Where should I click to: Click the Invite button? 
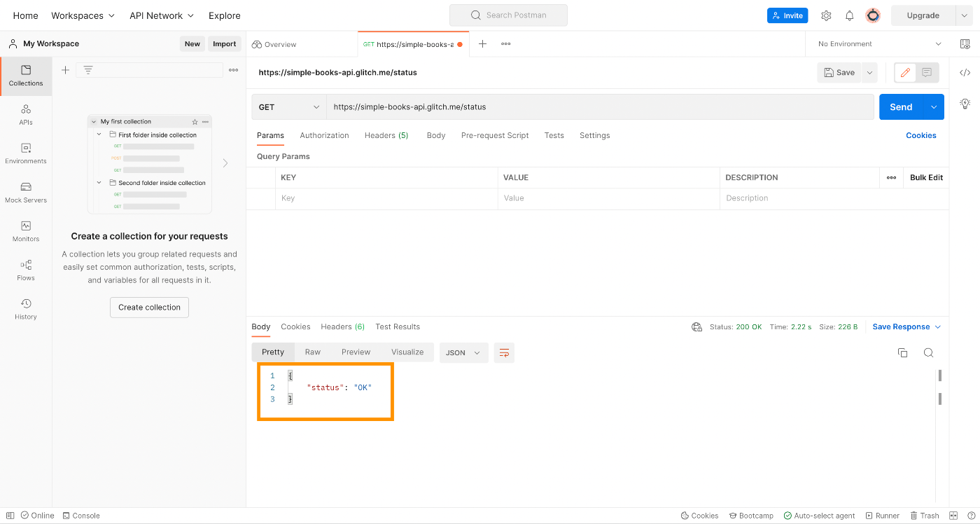tap(787, 15)
